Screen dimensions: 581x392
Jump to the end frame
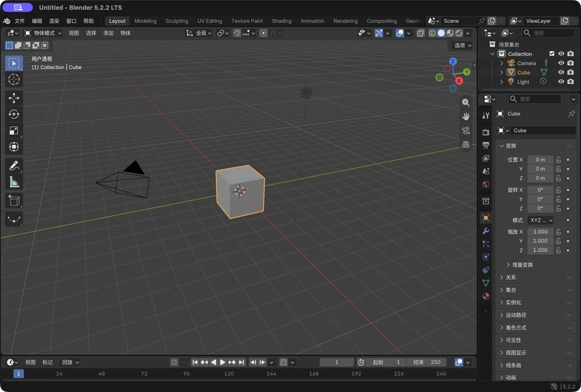pos(241,362)
